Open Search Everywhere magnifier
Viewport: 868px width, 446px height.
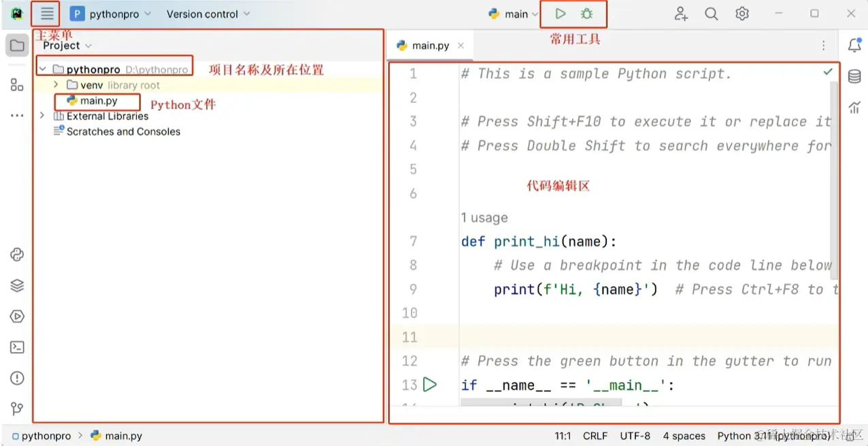[x=712, y=14]
